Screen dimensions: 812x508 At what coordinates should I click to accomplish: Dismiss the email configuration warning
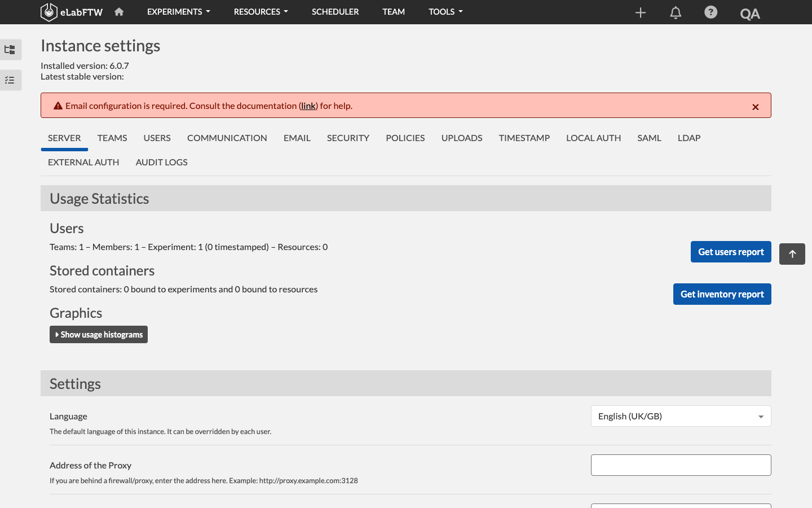coord(756,107)
